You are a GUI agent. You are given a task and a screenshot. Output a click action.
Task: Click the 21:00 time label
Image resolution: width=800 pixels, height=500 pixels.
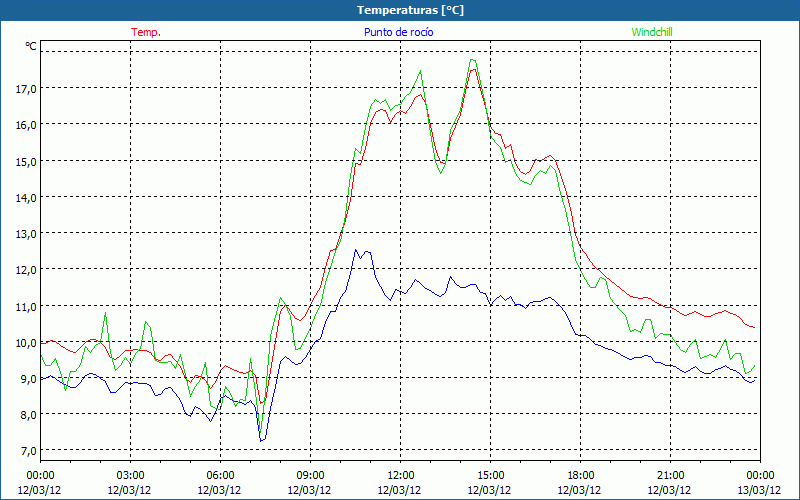pos(670,476)
